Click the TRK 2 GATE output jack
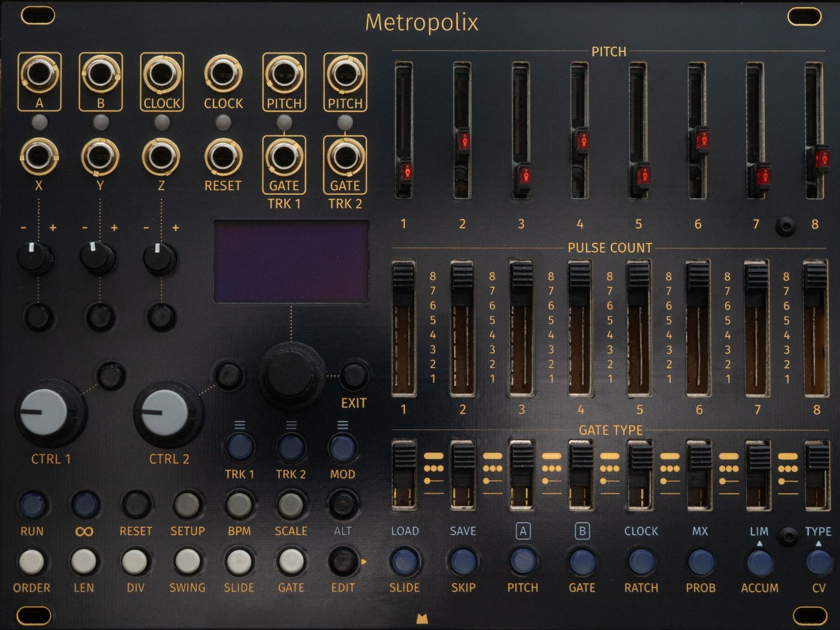This screenshot has height=630, width=840. [x=345, y=156]
